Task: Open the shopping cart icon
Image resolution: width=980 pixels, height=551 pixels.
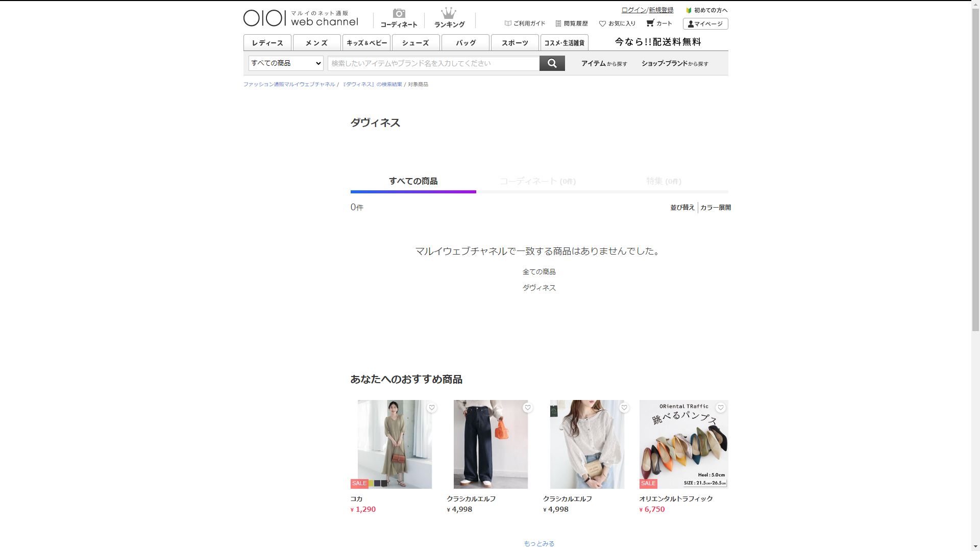Action: (x=650, y=23)
